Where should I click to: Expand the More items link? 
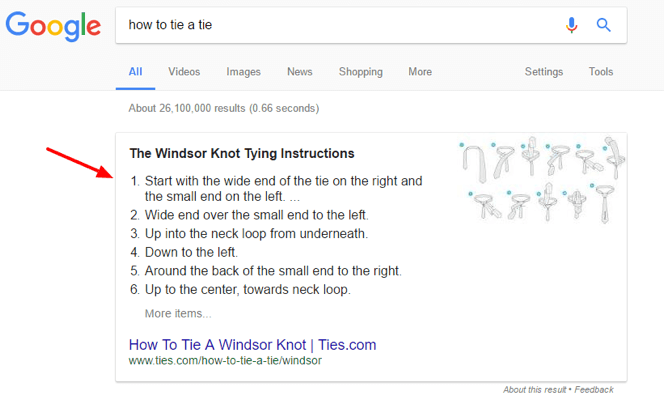point(178,314)
